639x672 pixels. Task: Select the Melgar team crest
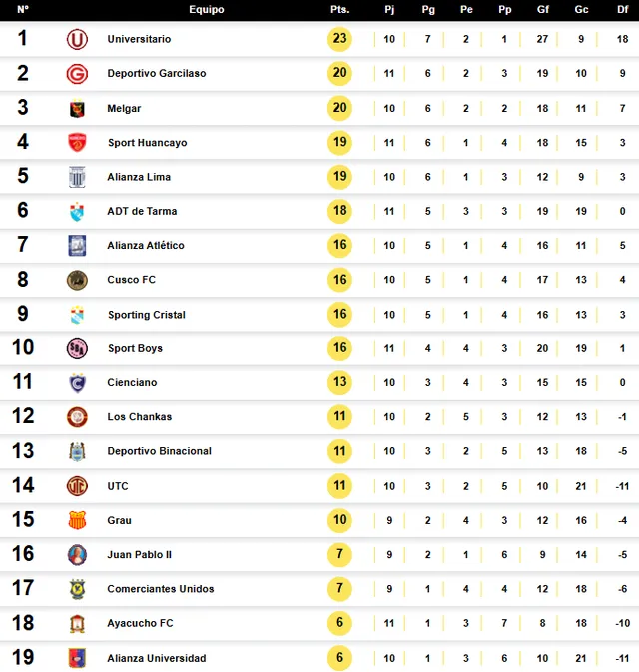(x=77, y=109)
